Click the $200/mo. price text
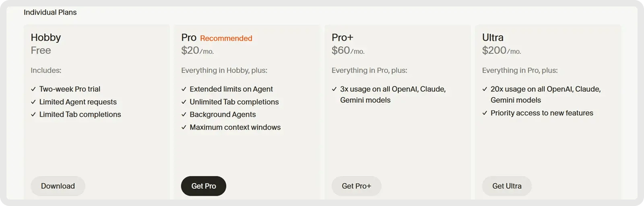Viewport: 644px width, 206px height. (x=501, y=51)
